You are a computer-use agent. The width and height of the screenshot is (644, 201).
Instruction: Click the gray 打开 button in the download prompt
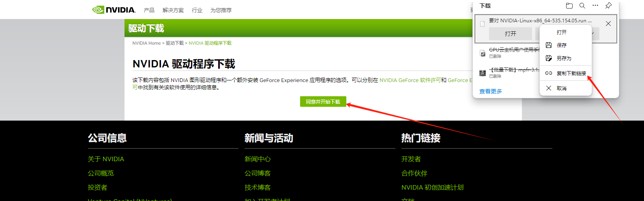511,34
